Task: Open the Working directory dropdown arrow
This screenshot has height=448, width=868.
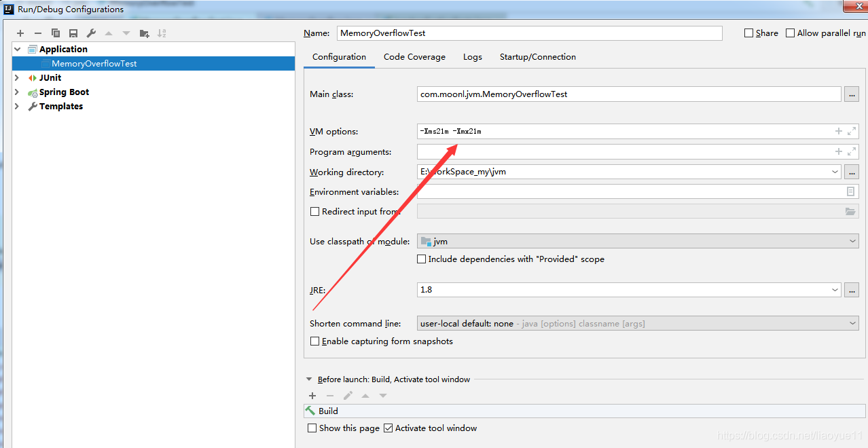Action: coord(835,172)
